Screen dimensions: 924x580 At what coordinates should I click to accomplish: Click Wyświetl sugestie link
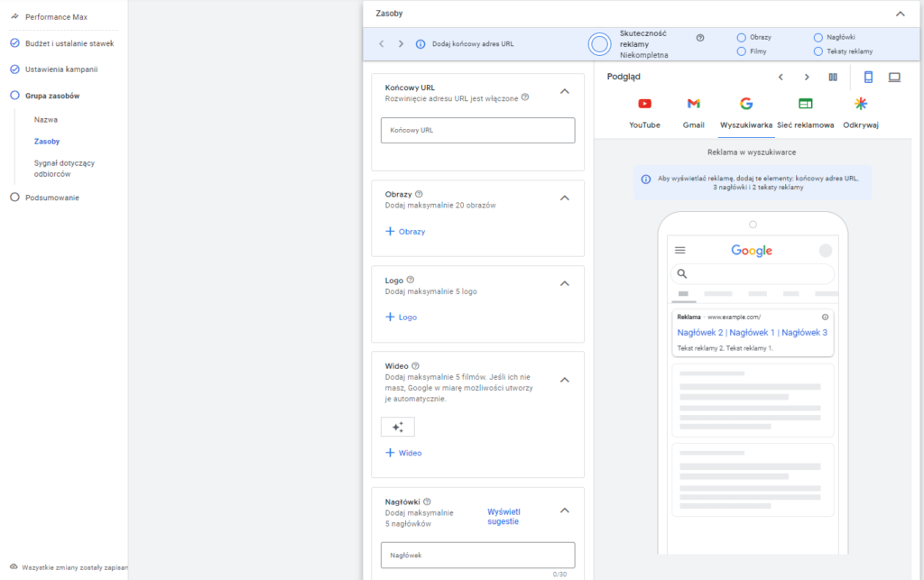click(503, 516)
